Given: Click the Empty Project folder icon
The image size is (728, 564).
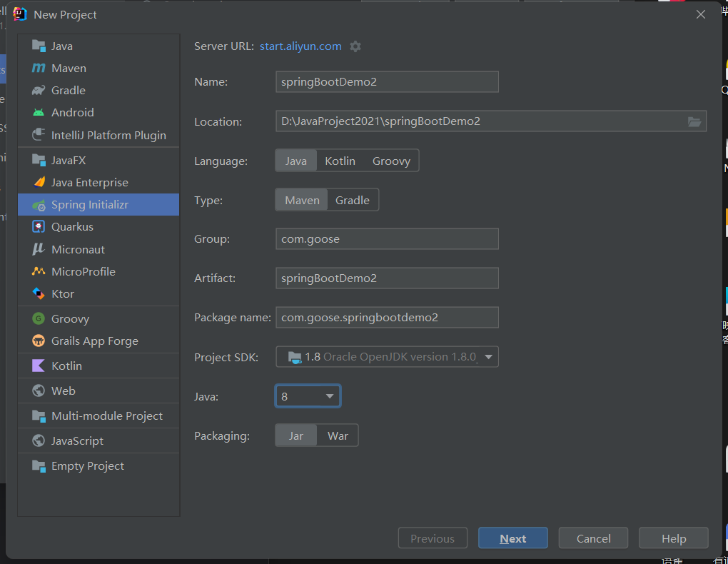Looking at the screenshot, I should pos(39,466).
